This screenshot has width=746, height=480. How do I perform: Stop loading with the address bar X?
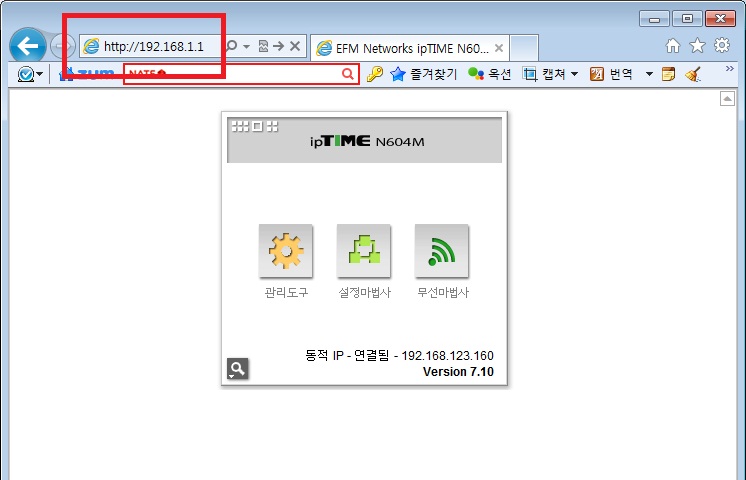[295, 46]
